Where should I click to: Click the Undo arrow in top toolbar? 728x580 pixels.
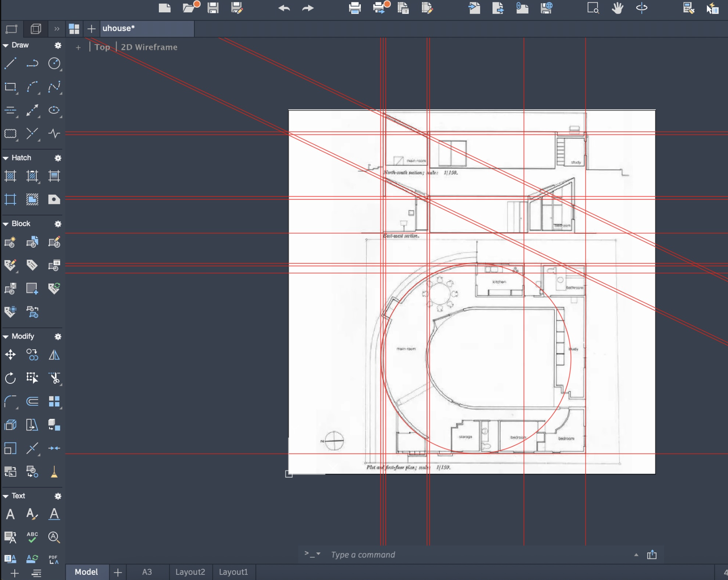pyautogui.click(x=284, y=8)
